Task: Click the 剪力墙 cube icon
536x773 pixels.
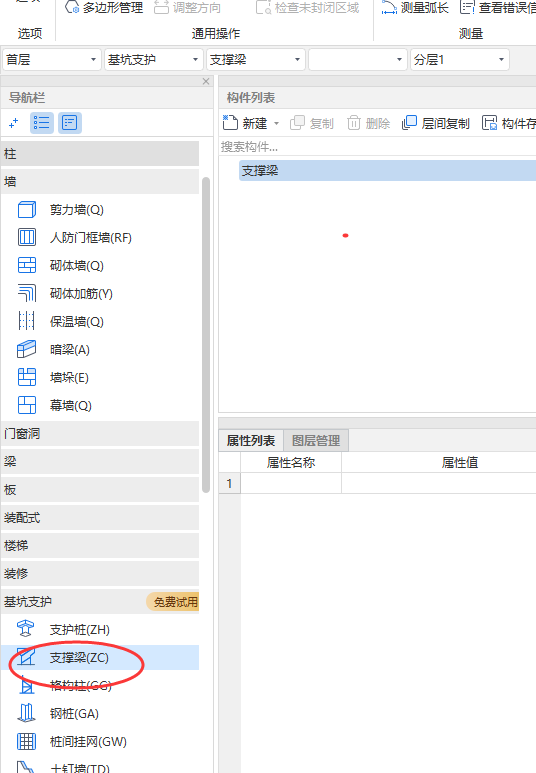Action: point(27,210)
